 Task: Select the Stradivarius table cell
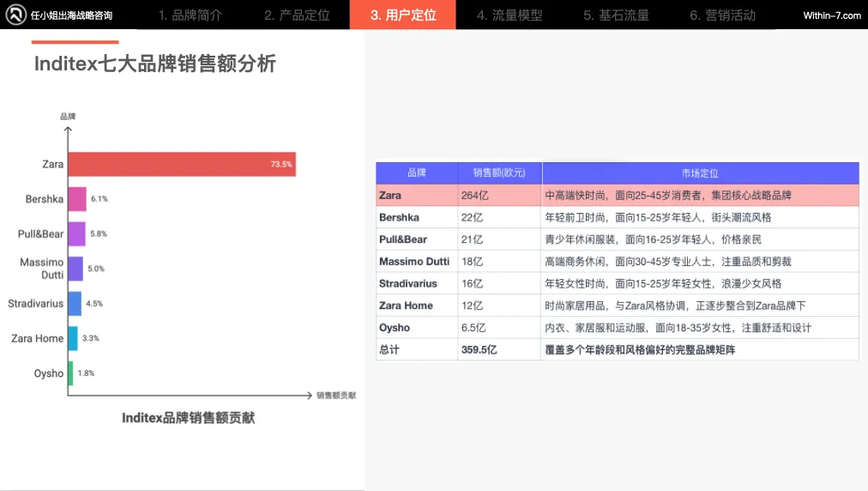pyautogui.click(x=417, y=283)
